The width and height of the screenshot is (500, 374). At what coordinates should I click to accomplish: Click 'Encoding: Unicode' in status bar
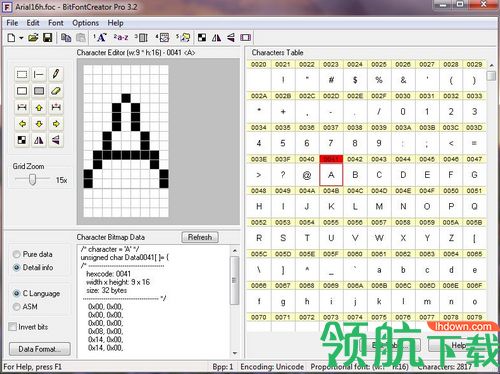coord(272,367)
